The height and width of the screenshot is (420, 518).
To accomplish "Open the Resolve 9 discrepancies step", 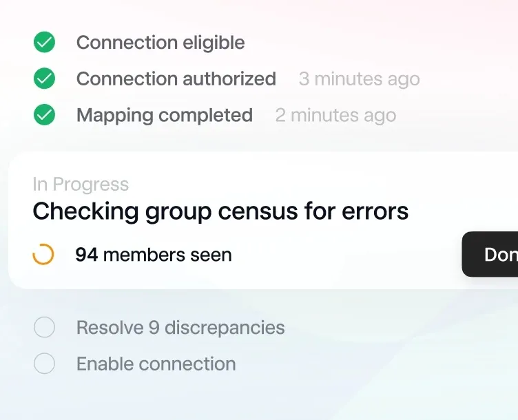I will [180, 328].
